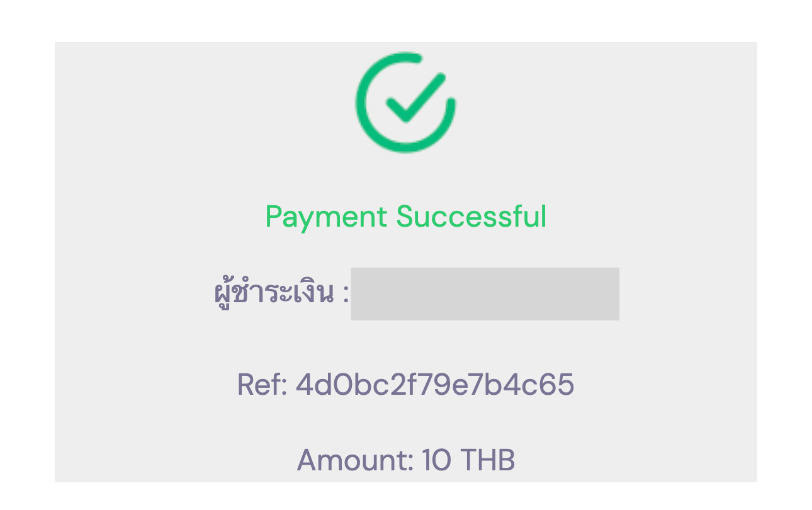812x510 pixels.
Task: Select the Ref: label text
Action: tap(262, 385)
